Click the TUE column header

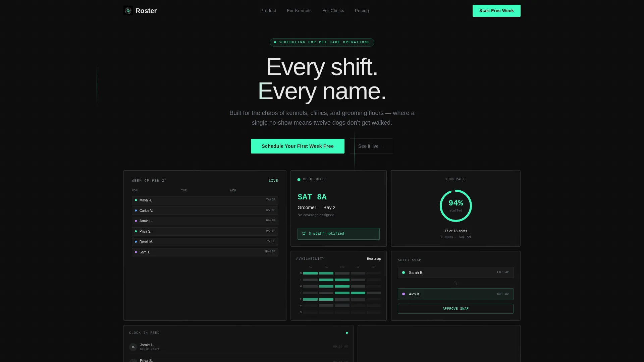point(184,190)
